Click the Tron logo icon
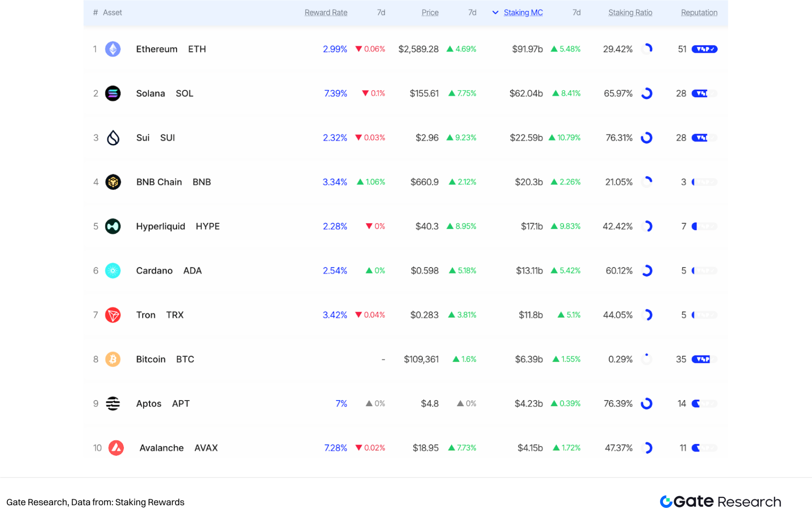 (x=113, y=315)
